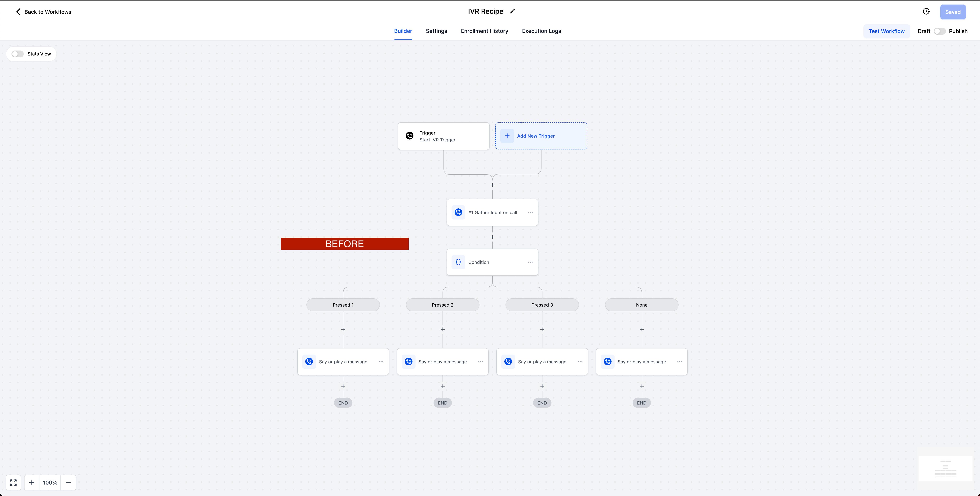Click the Saved button
The image size is (980, 496).
click(x=953, y=12)
